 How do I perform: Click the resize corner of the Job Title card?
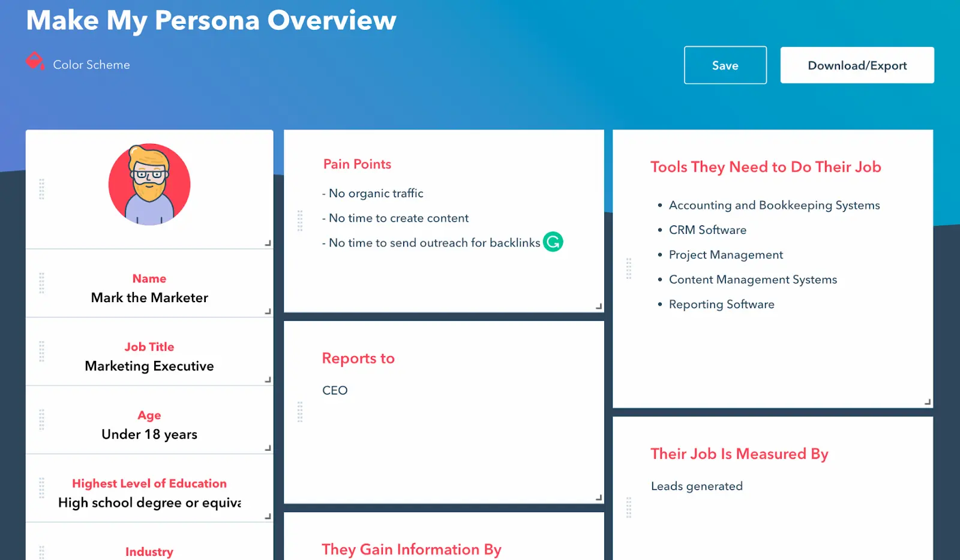[268, 380]
